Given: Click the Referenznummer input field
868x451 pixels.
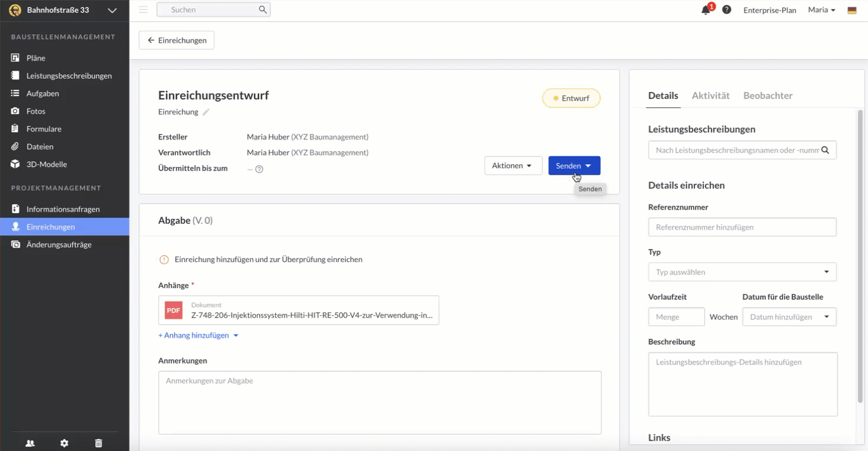Looking at the screenshot, I should pyautogui.click(x=742, y=227).
